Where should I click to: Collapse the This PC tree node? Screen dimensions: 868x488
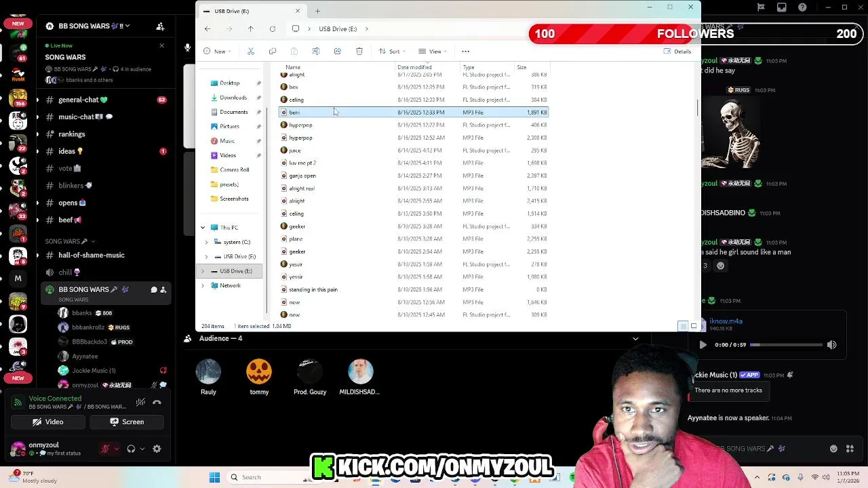[x=203, y=228]
